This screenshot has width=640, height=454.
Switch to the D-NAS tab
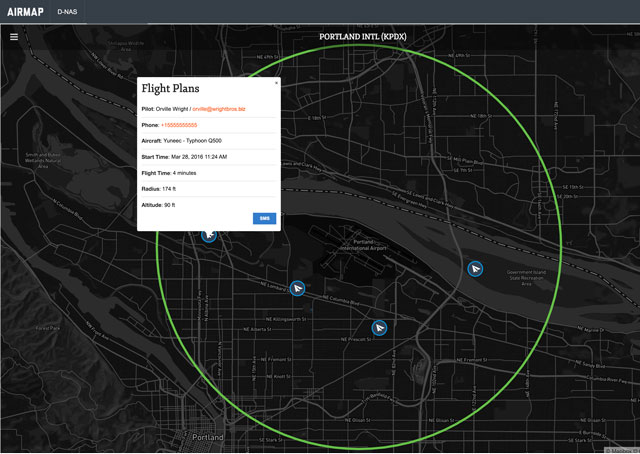tap(67, 12)
